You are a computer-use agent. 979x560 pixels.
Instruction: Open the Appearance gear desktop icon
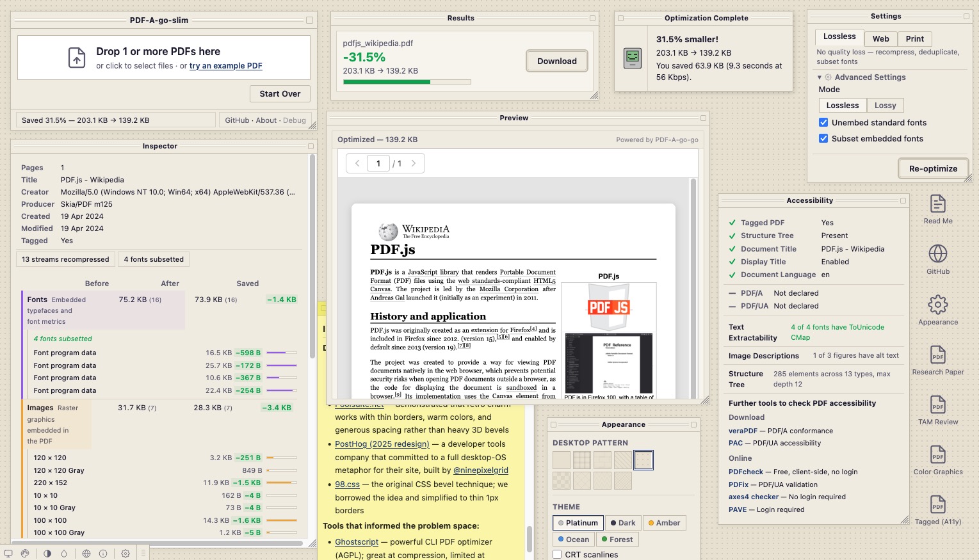938,310
